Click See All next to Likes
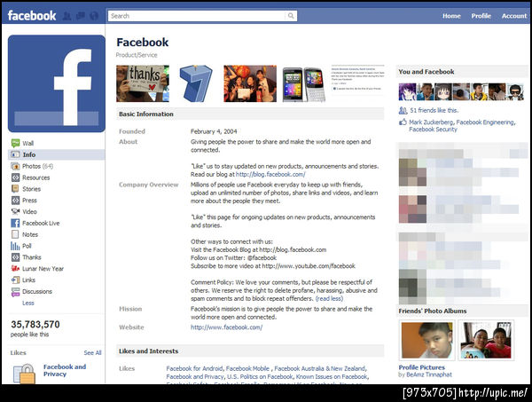Image resolution: width=532 pixels, height=402 pixels. coord(92,353)
